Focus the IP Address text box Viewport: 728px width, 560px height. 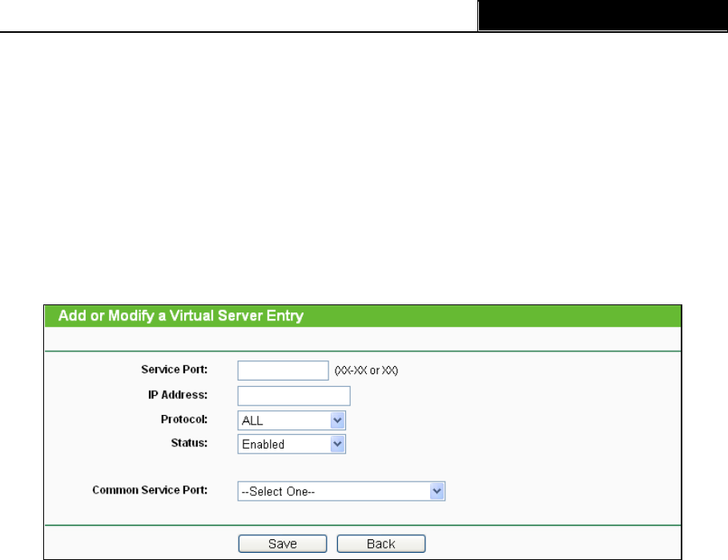[x=294, y=396]
